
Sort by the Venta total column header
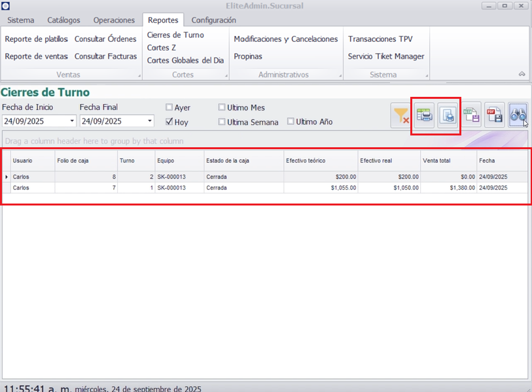(x=448, y=160)
